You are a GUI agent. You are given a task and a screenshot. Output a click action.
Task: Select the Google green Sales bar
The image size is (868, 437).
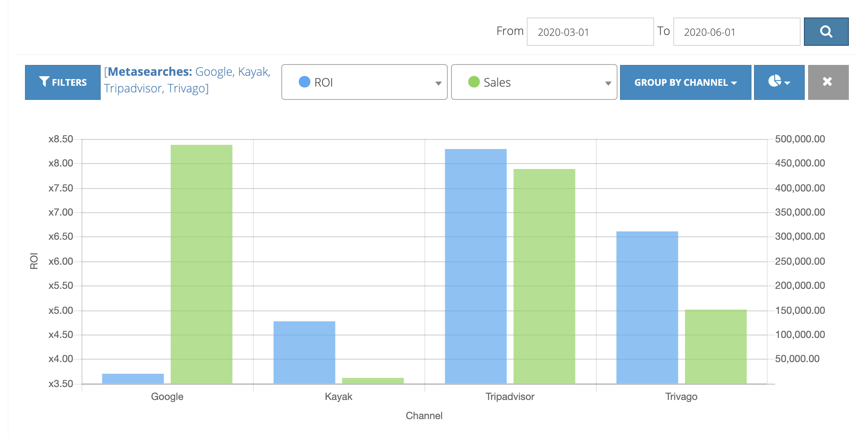[201, 264]
